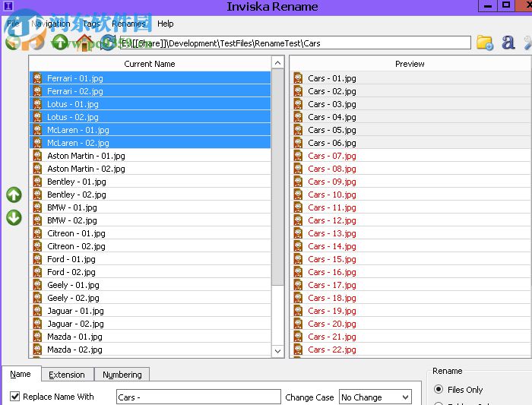Click the refresh icon in toolbar
Screen dimensions: 532x405
pos(108,43)
